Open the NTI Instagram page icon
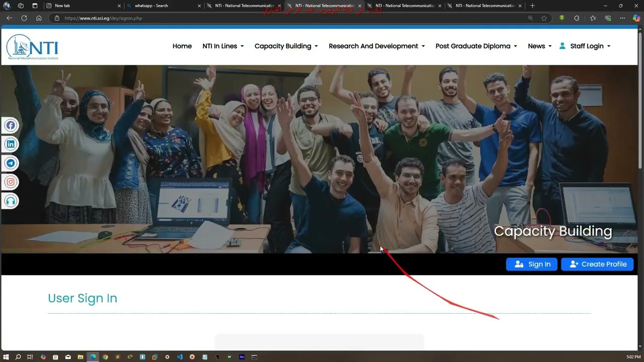Screen dimensions: 644x362 (11, 182)
